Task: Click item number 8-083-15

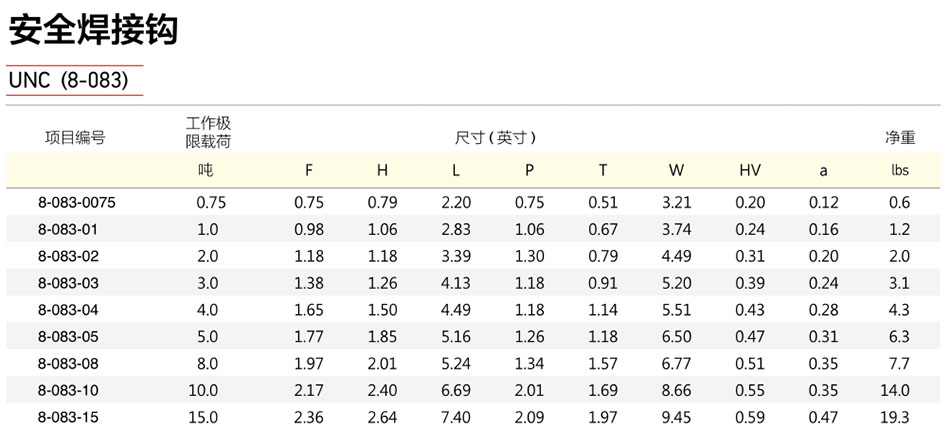Action: click(x=68, y=417)
